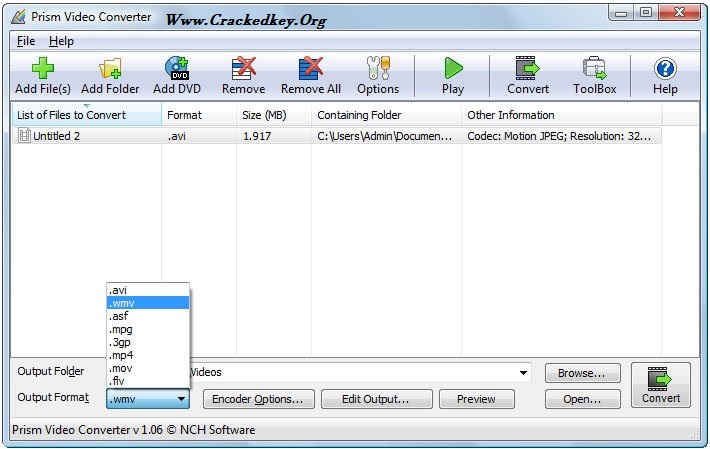
Task: Click the green Play toolbar icon
Action: pyautogui.click(x=453, y=76)
